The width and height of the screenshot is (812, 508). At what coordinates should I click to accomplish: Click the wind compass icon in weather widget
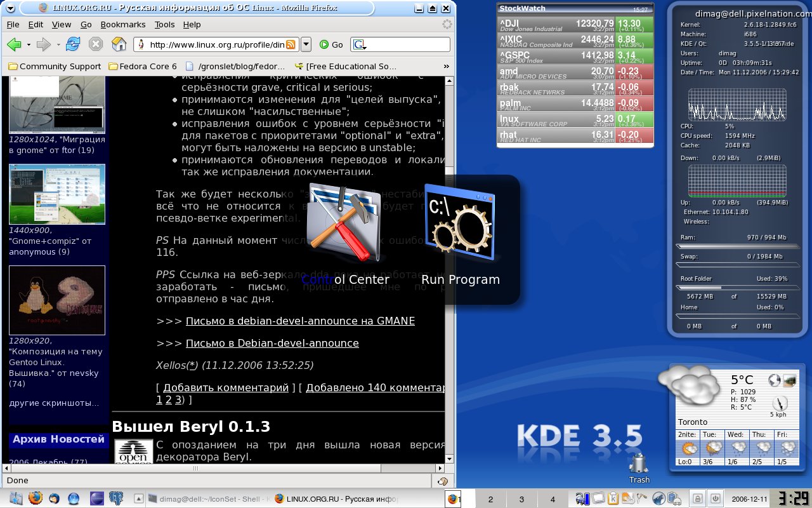coord(779,402)
